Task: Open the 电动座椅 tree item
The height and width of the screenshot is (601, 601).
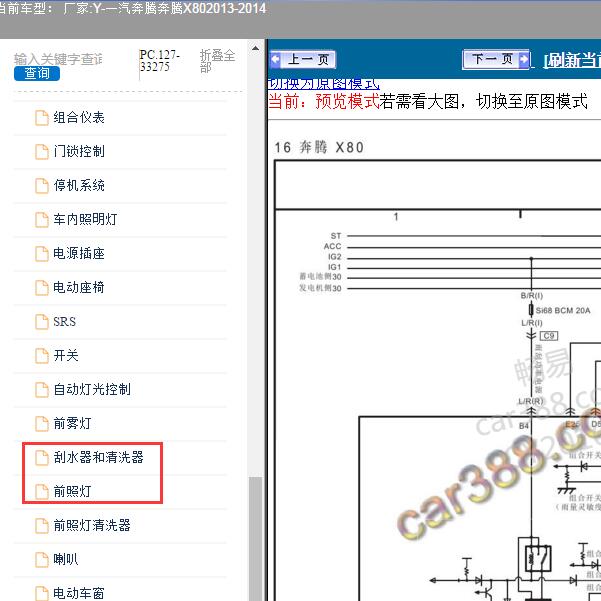Action: tap(79, 287)
